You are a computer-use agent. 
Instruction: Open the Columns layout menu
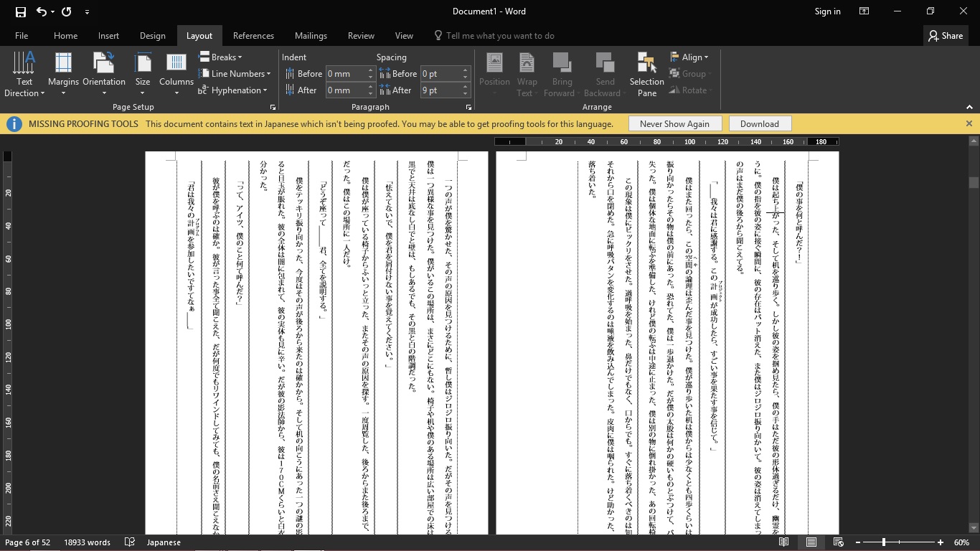[x=176, y=75]
